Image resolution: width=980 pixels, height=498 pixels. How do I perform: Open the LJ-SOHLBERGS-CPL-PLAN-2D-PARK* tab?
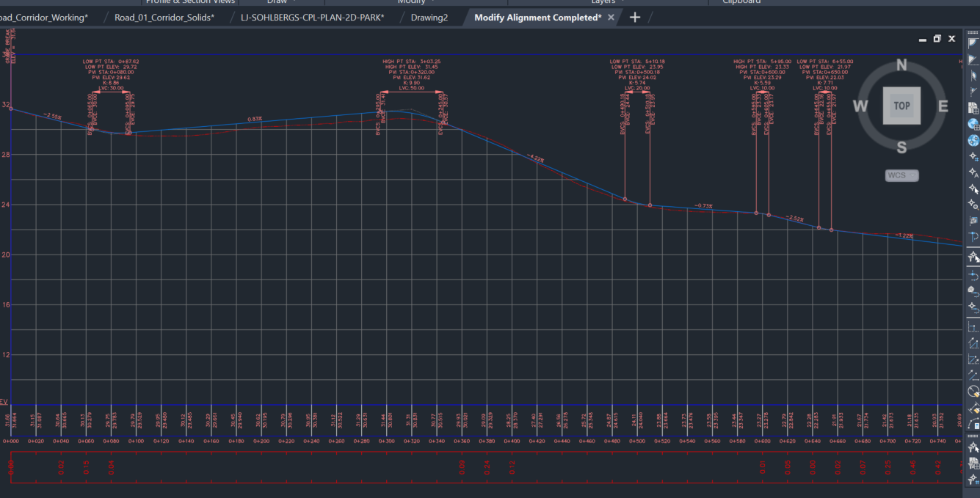(312, 17)
